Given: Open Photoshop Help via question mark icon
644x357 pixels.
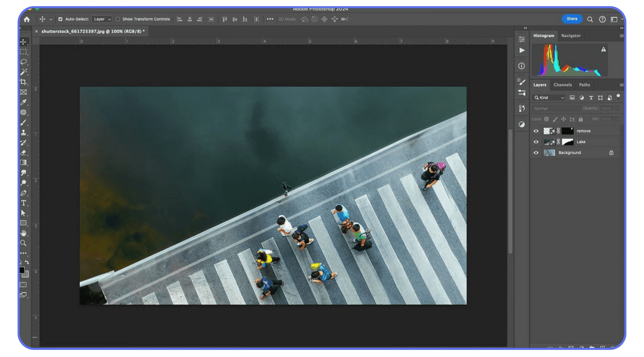Looking at the screenshot, I should [x=602, y=19].
